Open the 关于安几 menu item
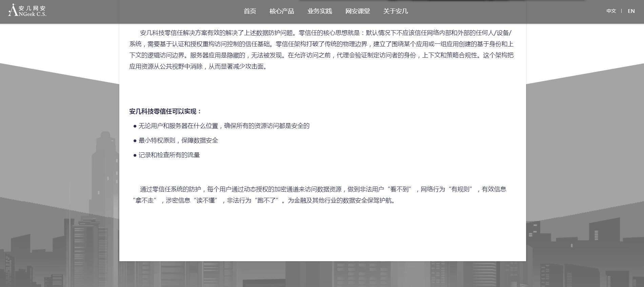 [396, 11]
